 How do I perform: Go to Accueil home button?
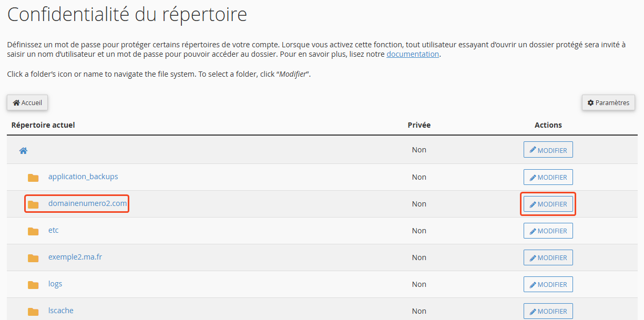tap(27, 102)
